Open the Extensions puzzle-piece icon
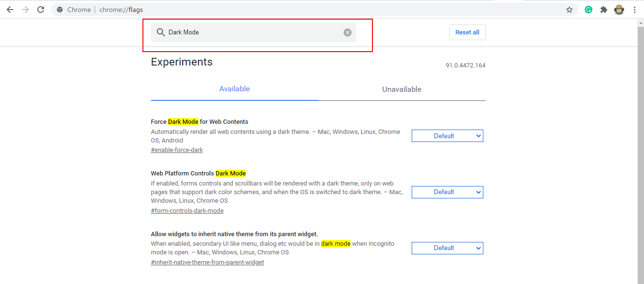This screenshot has width=644, height=284. [603, 9]
